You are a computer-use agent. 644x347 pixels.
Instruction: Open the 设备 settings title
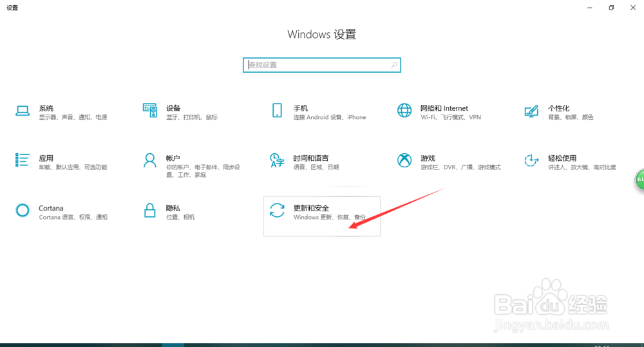[173, 108]
